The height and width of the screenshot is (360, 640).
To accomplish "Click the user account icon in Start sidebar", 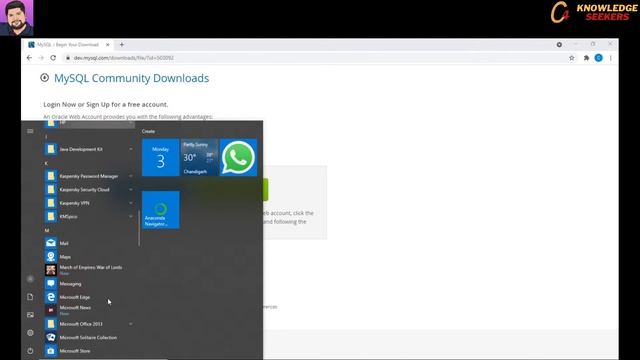I will (30, 279).
